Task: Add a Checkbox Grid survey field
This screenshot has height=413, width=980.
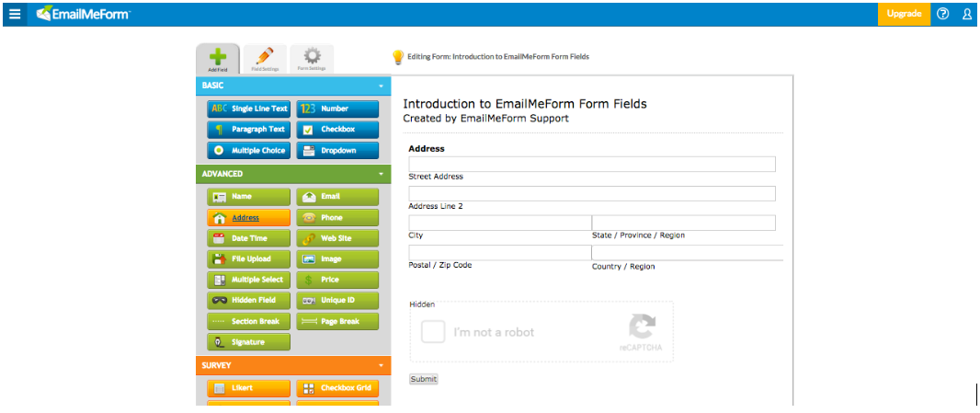Action: 337,388
